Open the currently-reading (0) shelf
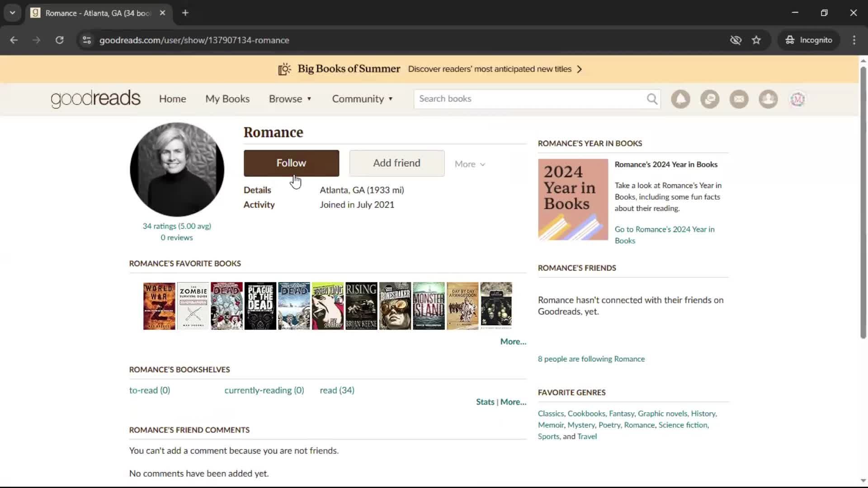868x488 pixels. point(264,390)
